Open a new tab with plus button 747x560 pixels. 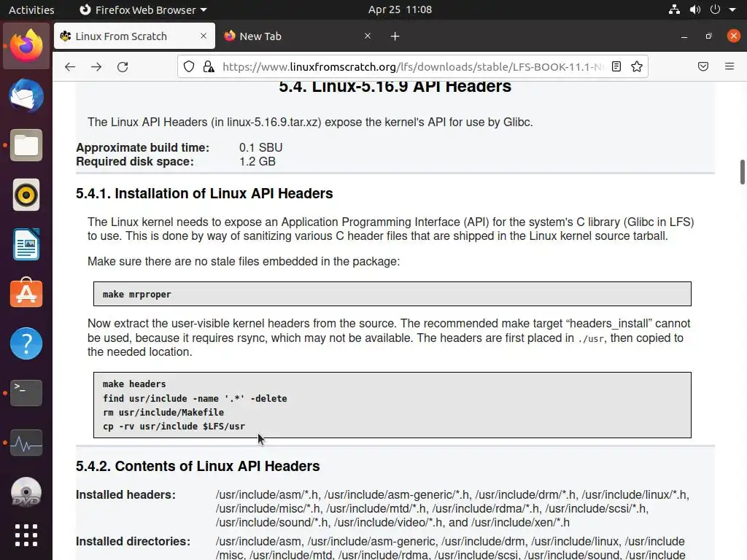coord(395,36)
